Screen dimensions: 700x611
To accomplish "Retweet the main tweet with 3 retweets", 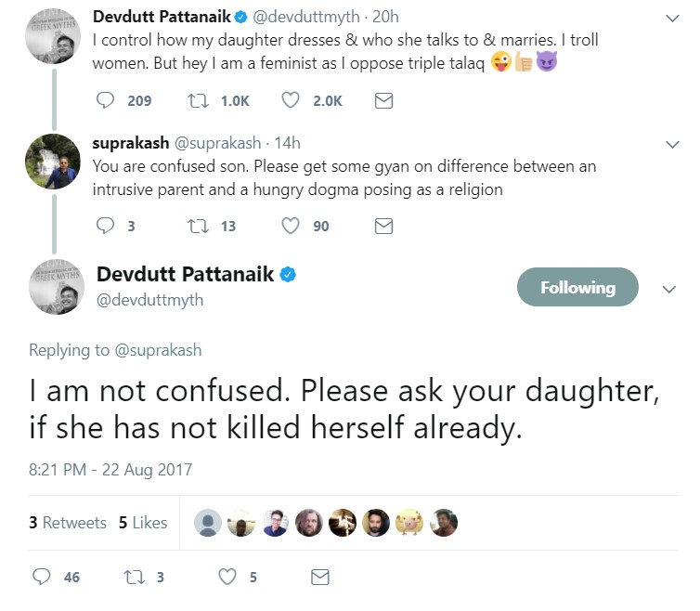I will 132,577.
